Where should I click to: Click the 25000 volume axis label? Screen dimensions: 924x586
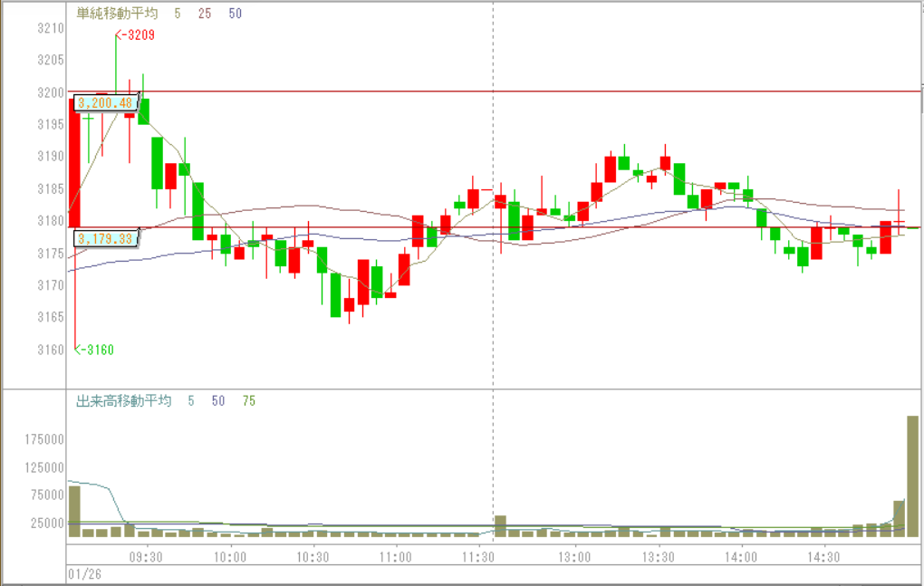[47, 523]
